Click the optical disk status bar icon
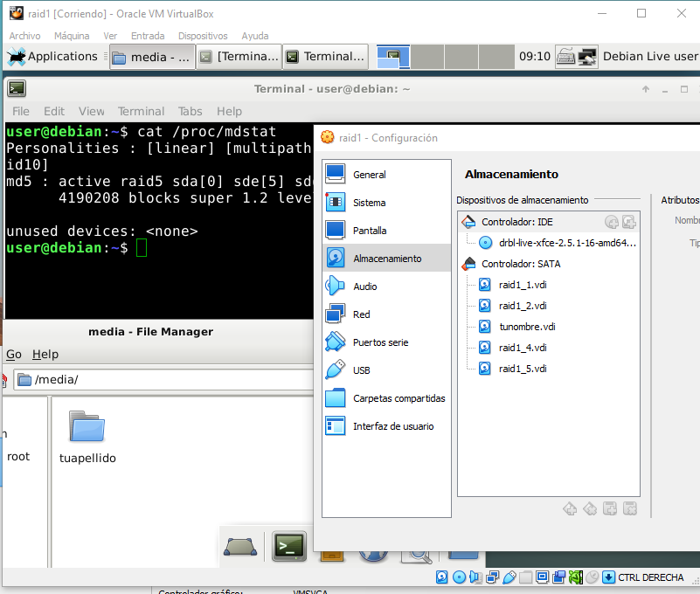 tap(459, 577)
